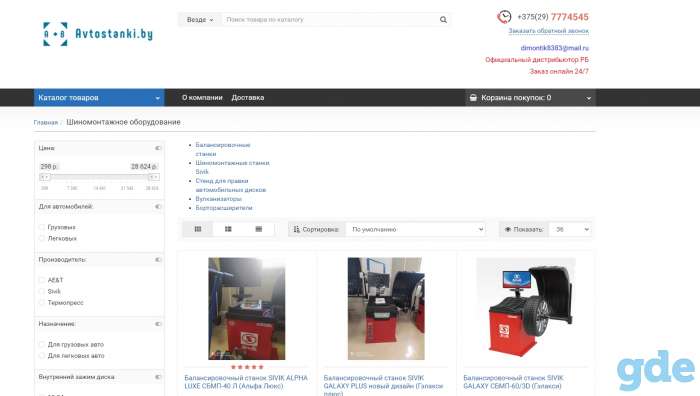Switch to the medium tile view icon
Screen dimensions: 700x396
[x=228, y=229]
